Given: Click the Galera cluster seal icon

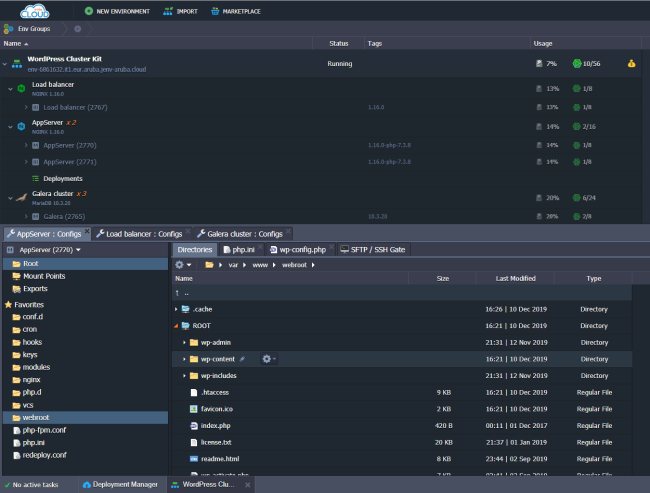Looking at the screenshot, I should coord(23,196).
